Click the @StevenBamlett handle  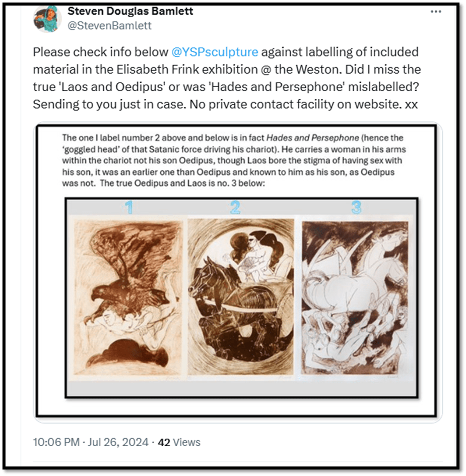click(109, 26)
